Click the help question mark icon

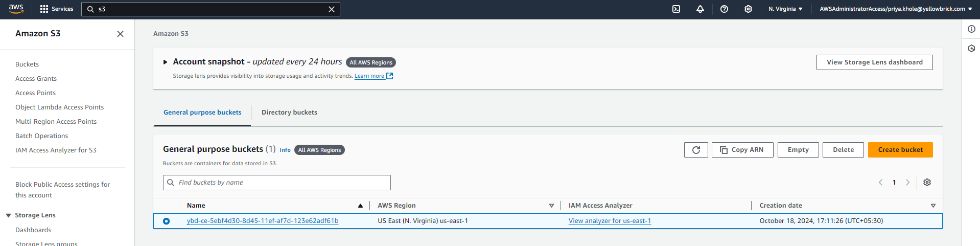(724, 9)
